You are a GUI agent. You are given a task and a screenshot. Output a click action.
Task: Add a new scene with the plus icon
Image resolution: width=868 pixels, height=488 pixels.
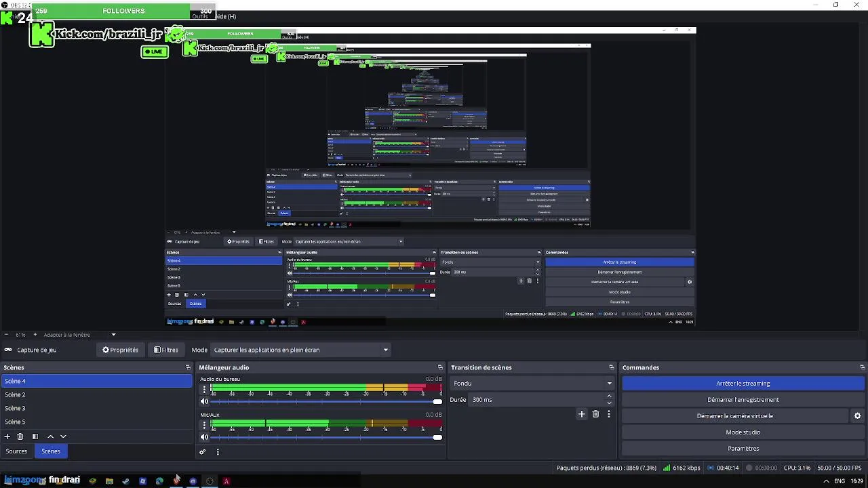point(7,436)
